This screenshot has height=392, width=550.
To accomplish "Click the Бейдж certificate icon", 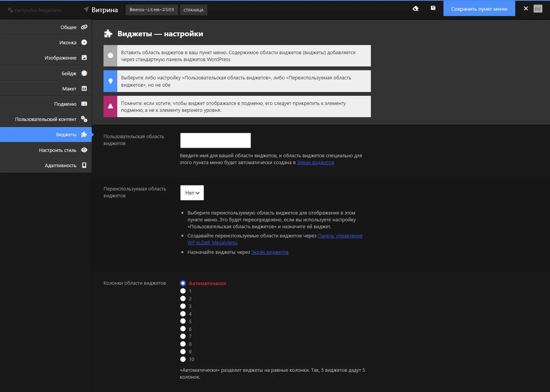I will [84, 73].
